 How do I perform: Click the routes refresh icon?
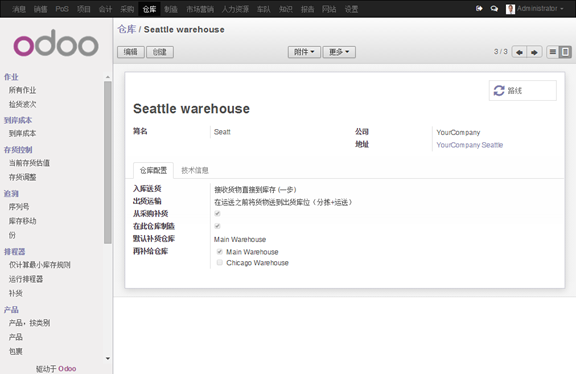click(499, 90)
